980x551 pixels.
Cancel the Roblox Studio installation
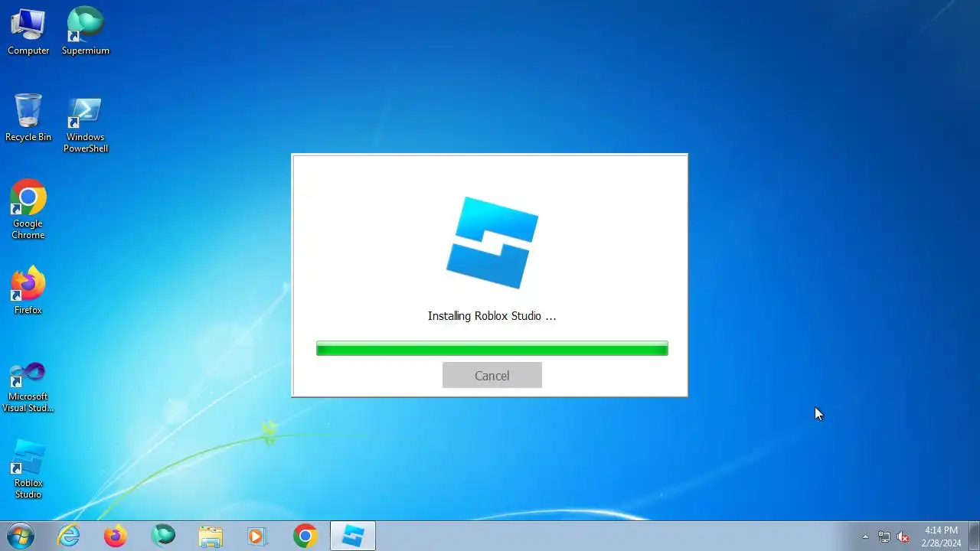pyautogui.click(x=492, y=375)
